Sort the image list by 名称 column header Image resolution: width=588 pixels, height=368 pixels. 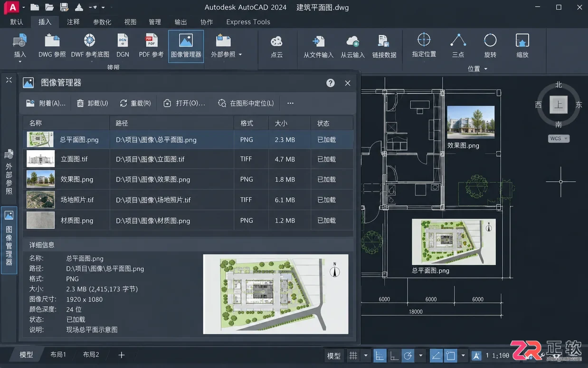coord(66,123)
